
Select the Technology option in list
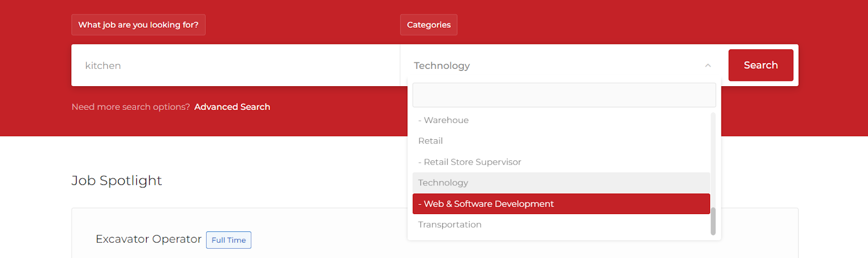561,183
